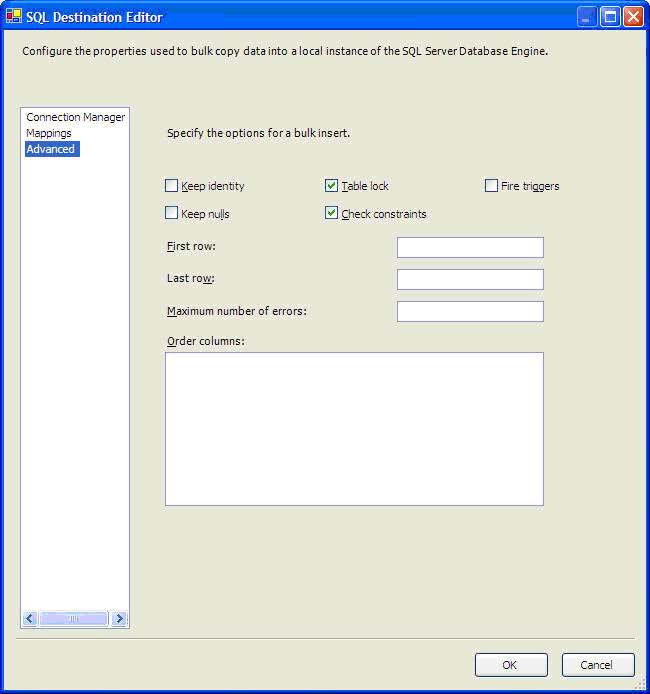
Task: Close the SQL Destination Editor window
Action: [633, 17]
